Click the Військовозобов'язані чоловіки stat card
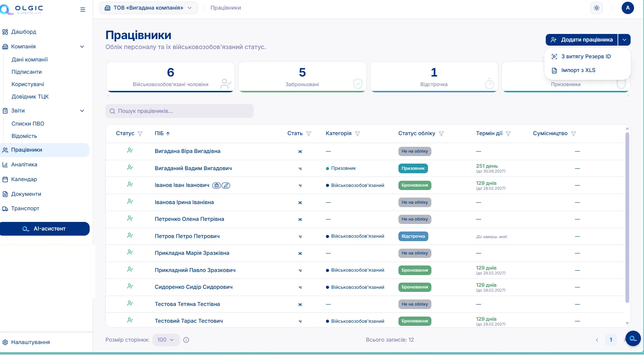 171,77
